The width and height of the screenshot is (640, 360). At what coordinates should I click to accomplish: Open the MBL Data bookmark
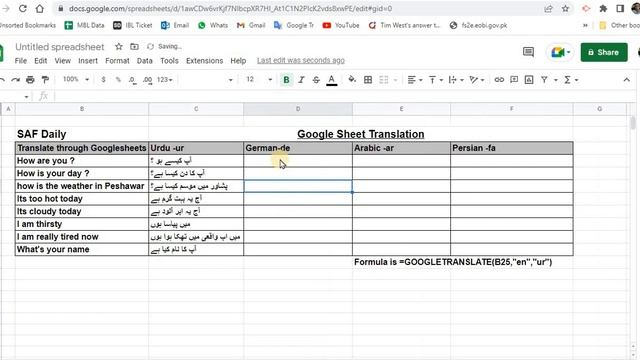click(x=84, y=25)
